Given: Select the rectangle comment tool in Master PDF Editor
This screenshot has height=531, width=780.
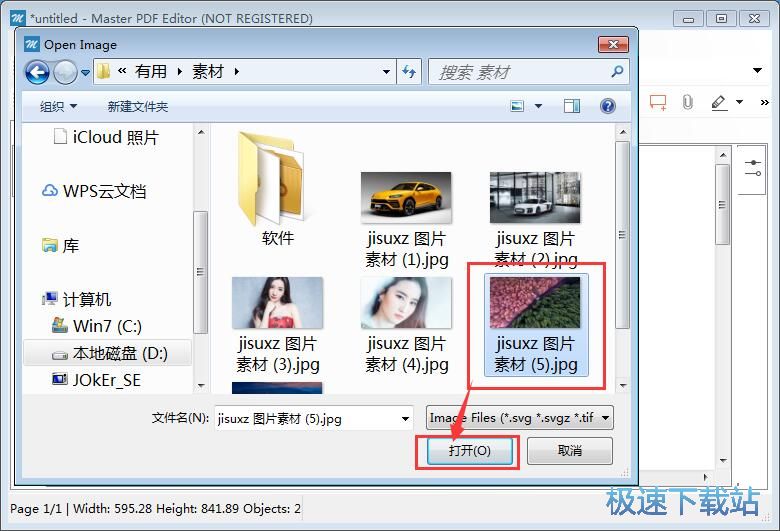Looking at the screenshot, I should coord(658,103).
